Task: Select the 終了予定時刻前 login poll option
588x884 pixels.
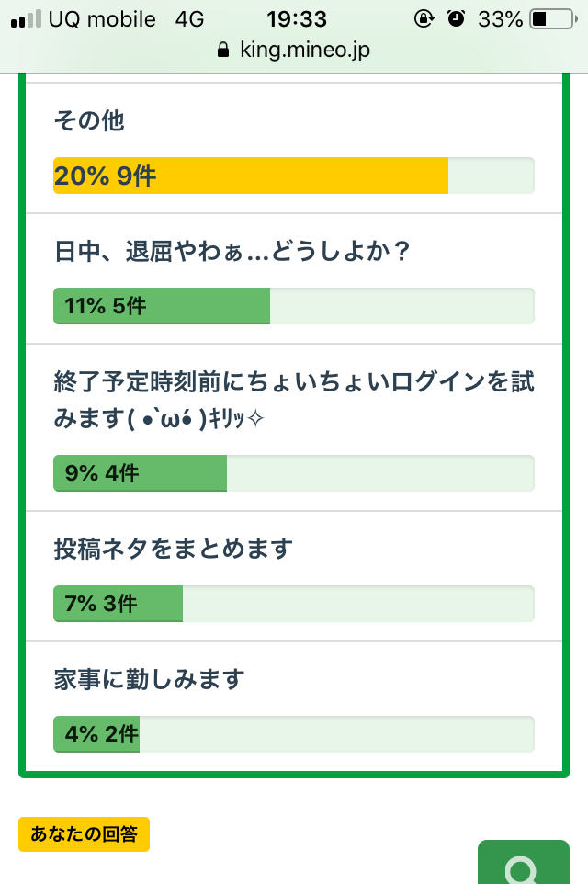Action: pos(293,400)
